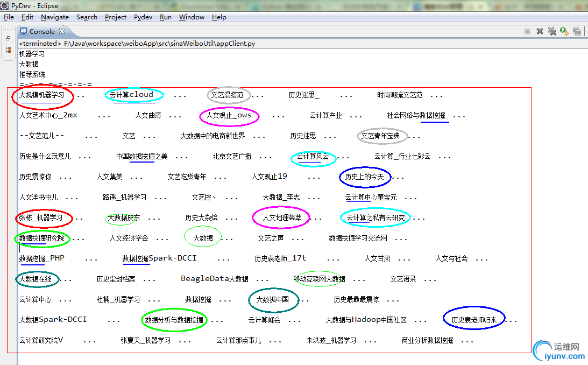The width and height of the screenshot is (588, 365).
Task: Click the green relaunch arrow icon
Action: [x=564, y=32]
